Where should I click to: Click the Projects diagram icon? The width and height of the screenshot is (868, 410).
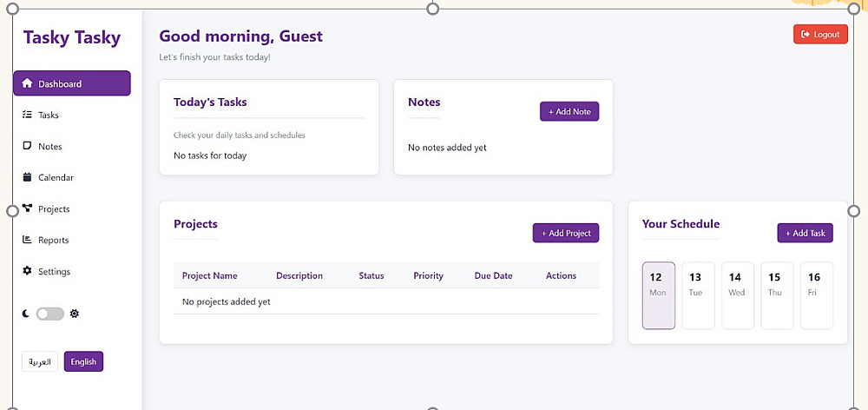point(27,208)
